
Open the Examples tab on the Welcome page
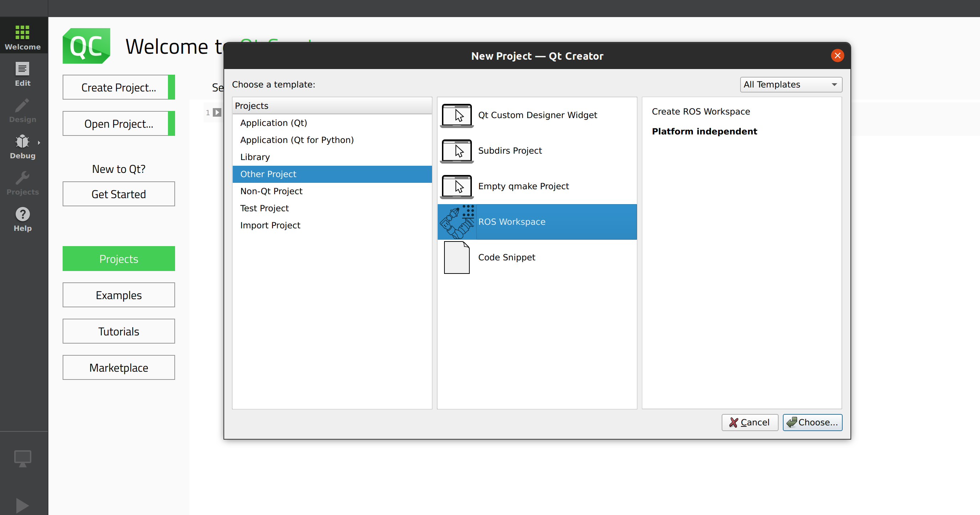[x=119, y=295]
